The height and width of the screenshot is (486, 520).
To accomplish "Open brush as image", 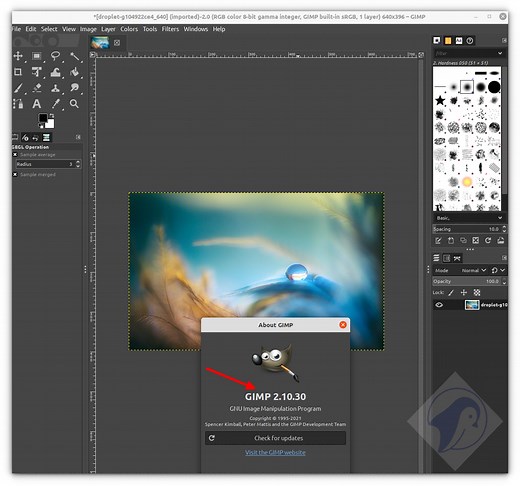I will coord(501,241).
